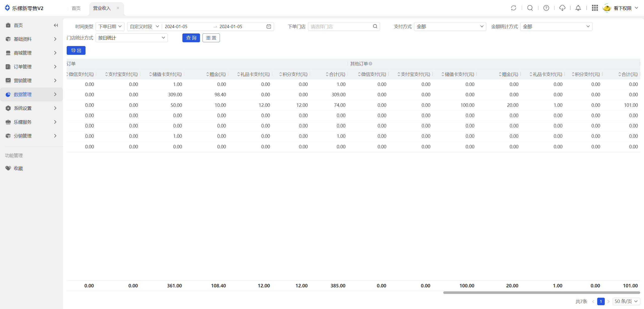Select the 营业收入 tab

tap(102, 8)
